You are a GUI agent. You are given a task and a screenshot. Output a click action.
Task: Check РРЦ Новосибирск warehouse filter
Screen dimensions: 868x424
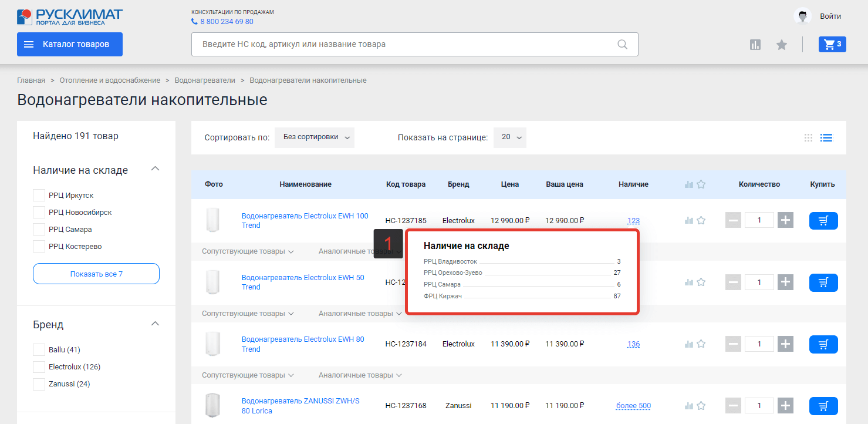pyautogui.click(x=39, y=213)
